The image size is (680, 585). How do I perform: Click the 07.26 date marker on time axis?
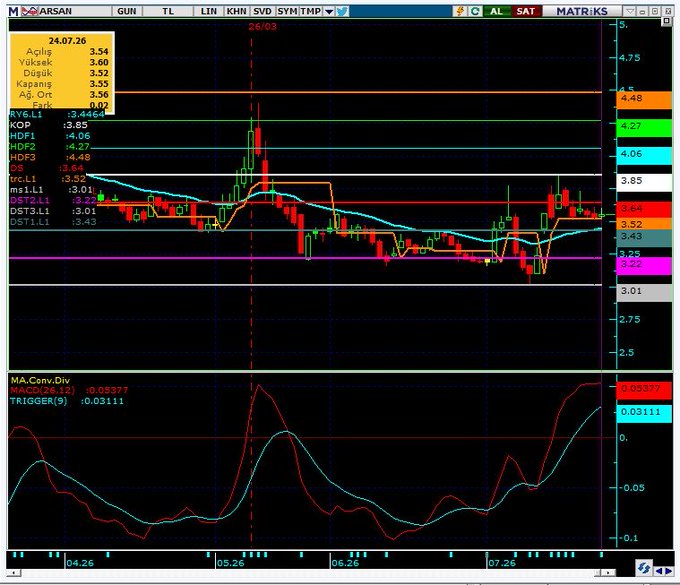tap(502, 563)
